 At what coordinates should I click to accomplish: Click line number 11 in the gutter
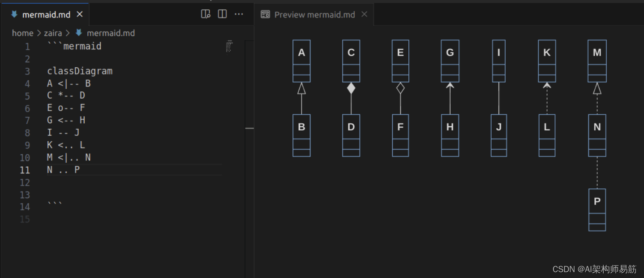click(25, 170)
